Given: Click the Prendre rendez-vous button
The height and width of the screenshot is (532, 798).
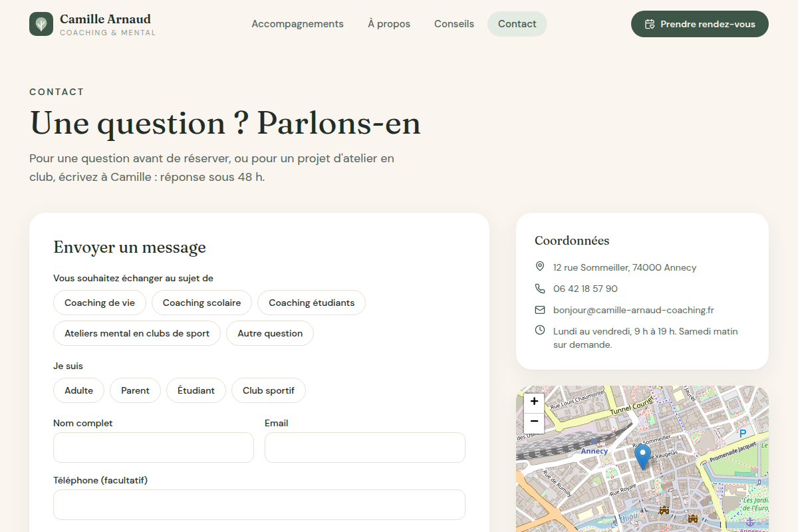Looking at the screenshot, I should click(x=700, y=24).
